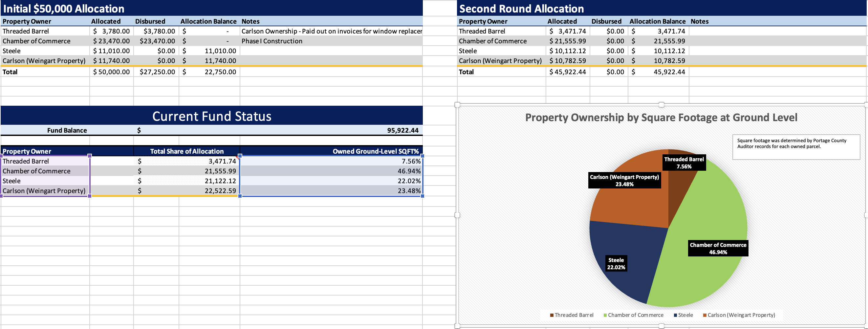Click the Carlson (Weingart Property) legend entry
868x329 pixels.
(x=739, y=315)
